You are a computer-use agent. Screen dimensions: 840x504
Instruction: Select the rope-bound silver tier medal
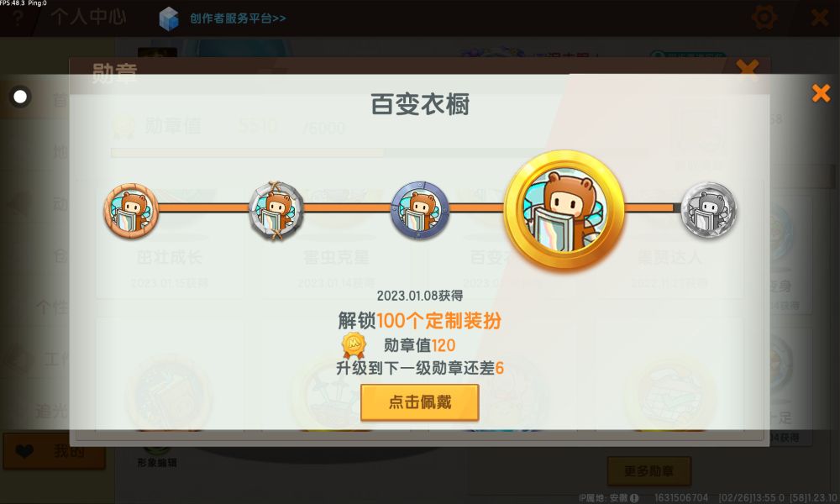pyautogui.click(x=276, y=211)
